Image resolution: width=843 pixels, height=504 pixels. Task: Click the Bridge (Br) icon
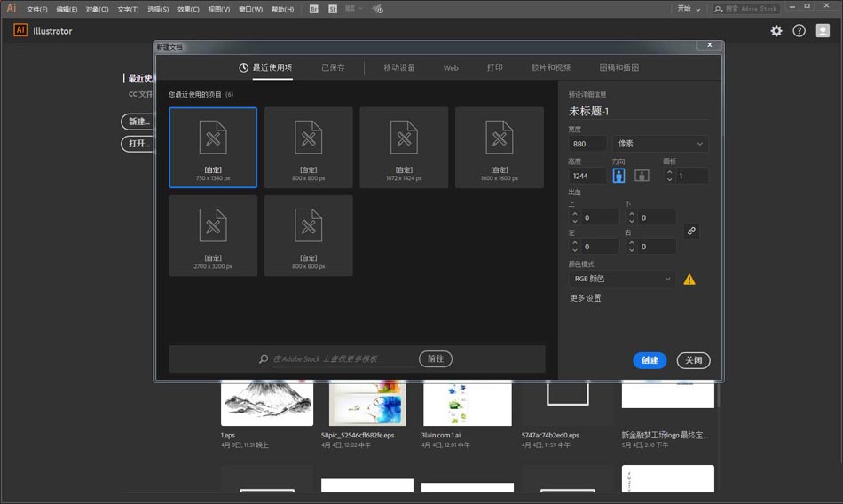[x=315, y=9]
